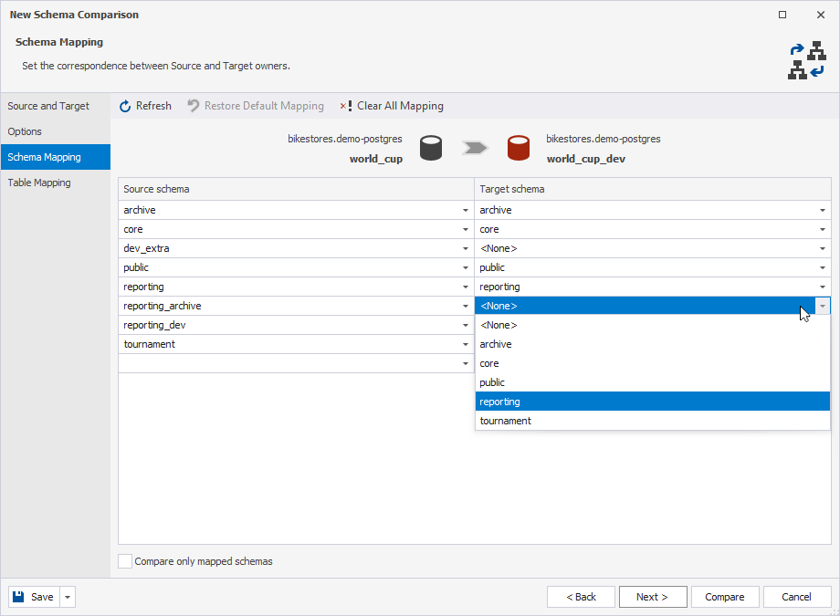Image resolution: width=840 pixels, height=616 pixels.
Task: Go to Options page
Action: (x=56, y=131)
